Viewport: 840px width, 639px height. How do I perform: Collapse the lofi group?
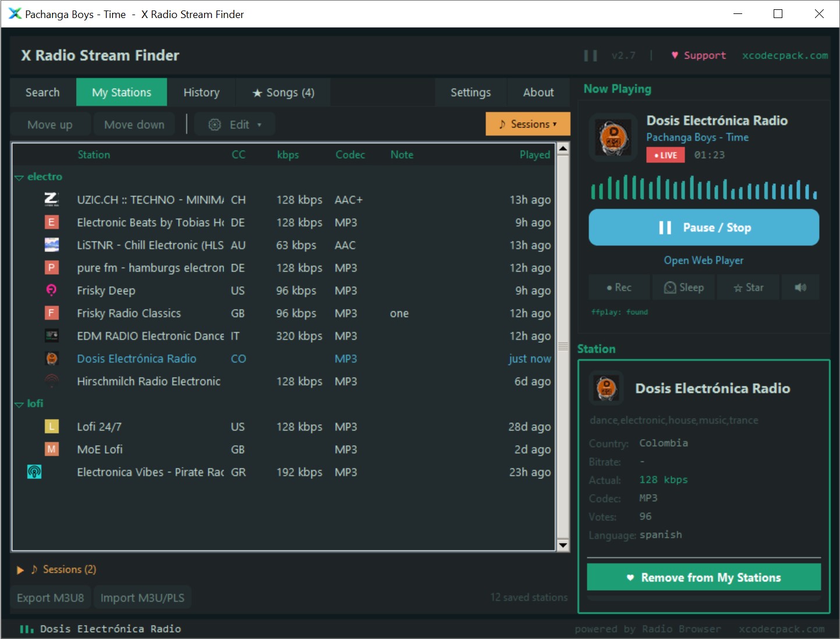(19, 404)
